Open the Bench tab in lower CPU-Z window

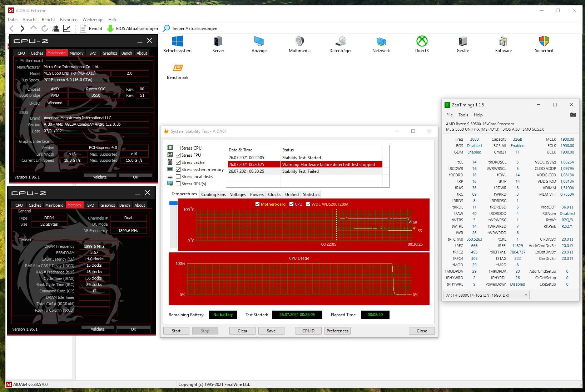(x=124, y=205)
